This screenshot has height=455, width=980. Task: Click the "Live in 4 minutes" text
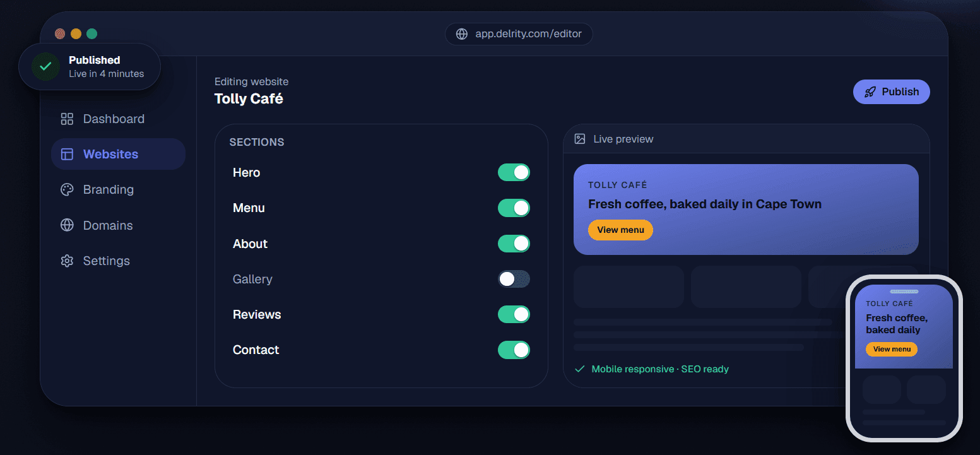point(106,74)
